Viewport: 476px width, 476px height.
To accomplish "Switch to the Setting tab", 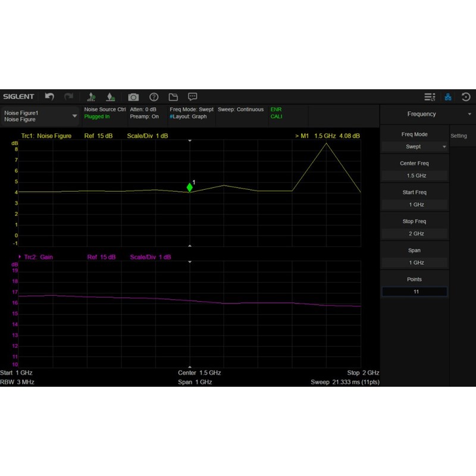I will [x=459, y=136].
